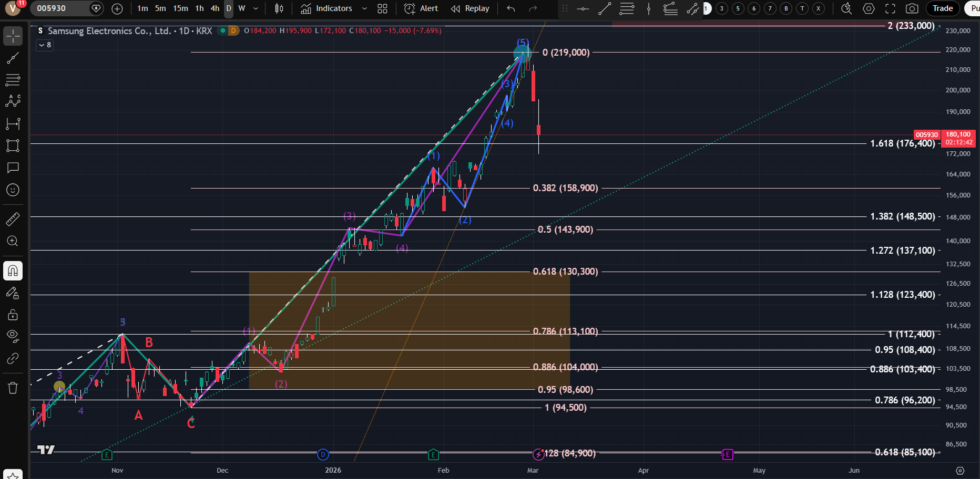The width and height of the screenshot is (980, 479).
Task: Switch to the 4h timeframe
Action: 215,8
